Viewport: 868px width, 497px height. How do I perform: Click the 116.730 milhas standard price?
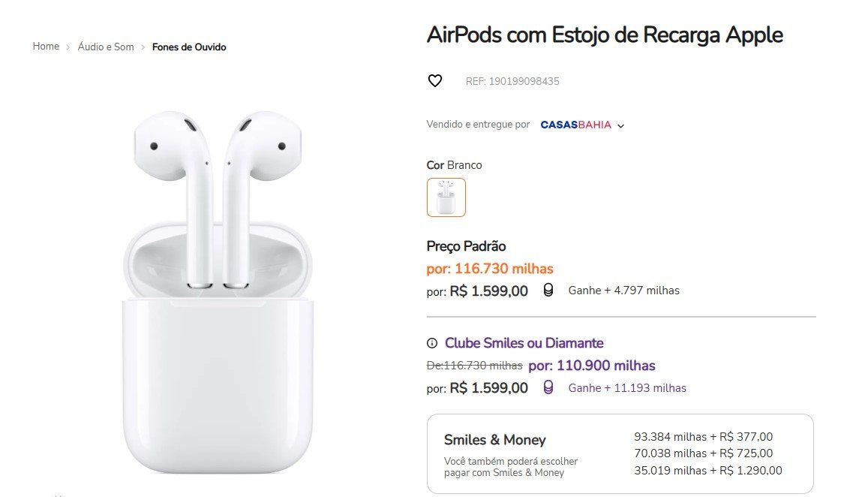pyautogui.click(x=490, y=269)
